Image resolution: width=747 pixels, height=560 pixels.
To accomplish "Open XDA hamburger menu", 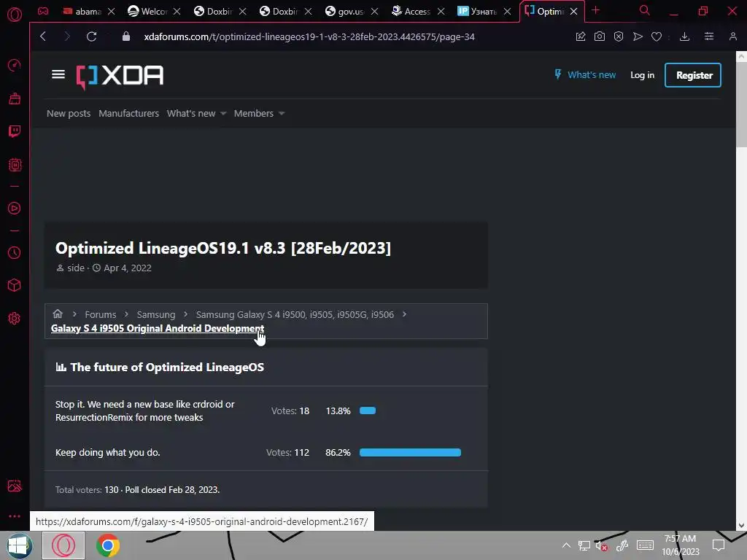I will 58,74.
